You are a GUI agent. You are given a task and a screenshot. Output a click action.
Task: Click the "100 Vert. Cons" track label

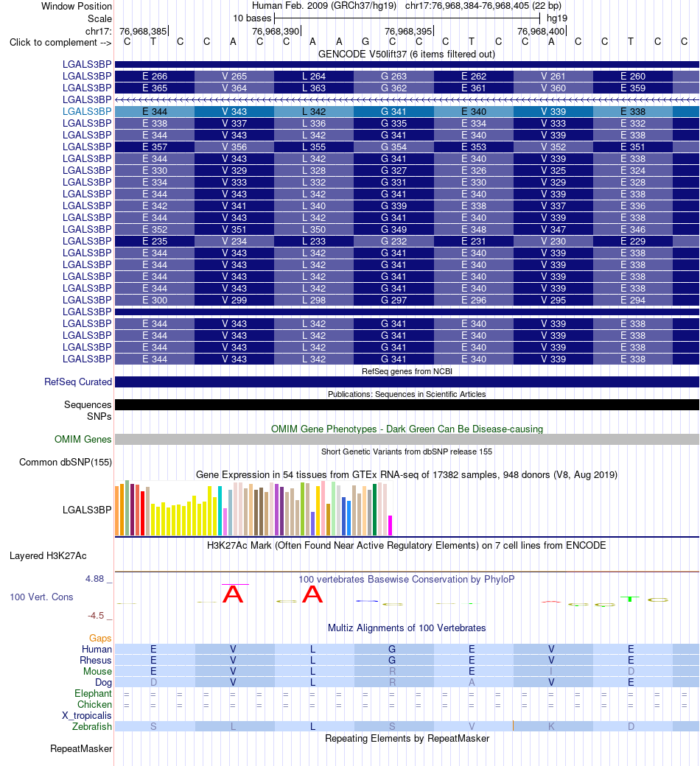click(x=41, y=597)
